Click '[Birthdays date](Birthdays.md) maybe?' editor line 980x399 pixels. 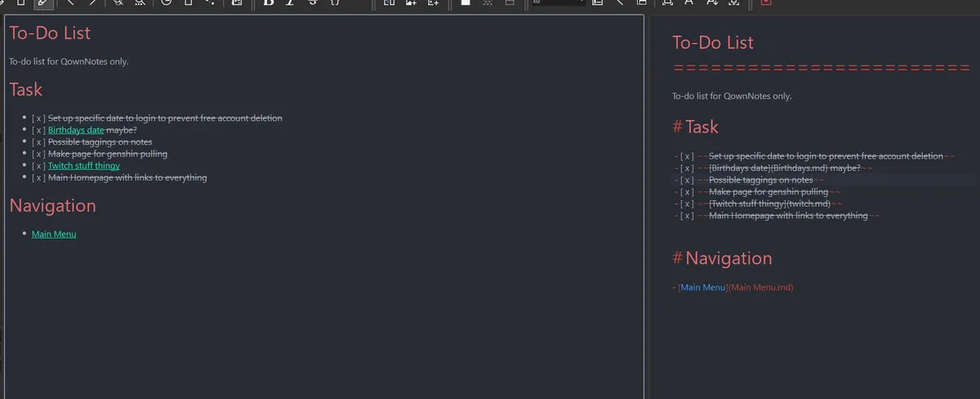785,168
